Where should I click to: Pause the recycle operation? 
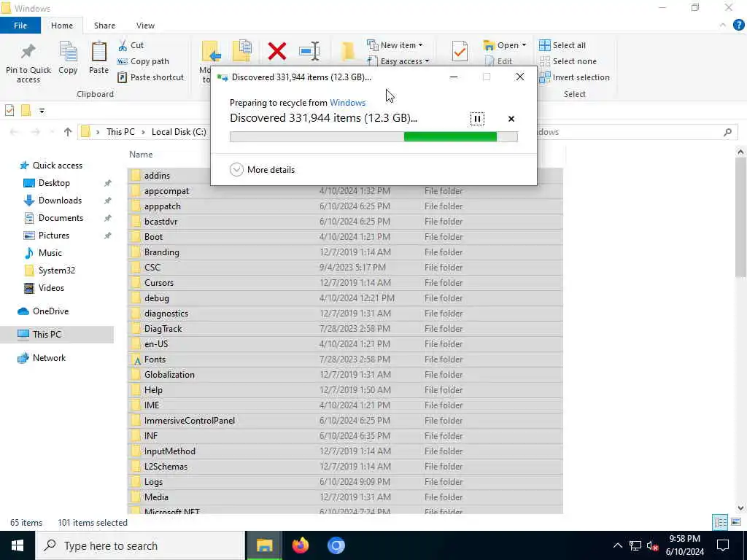tap(477, 119)
